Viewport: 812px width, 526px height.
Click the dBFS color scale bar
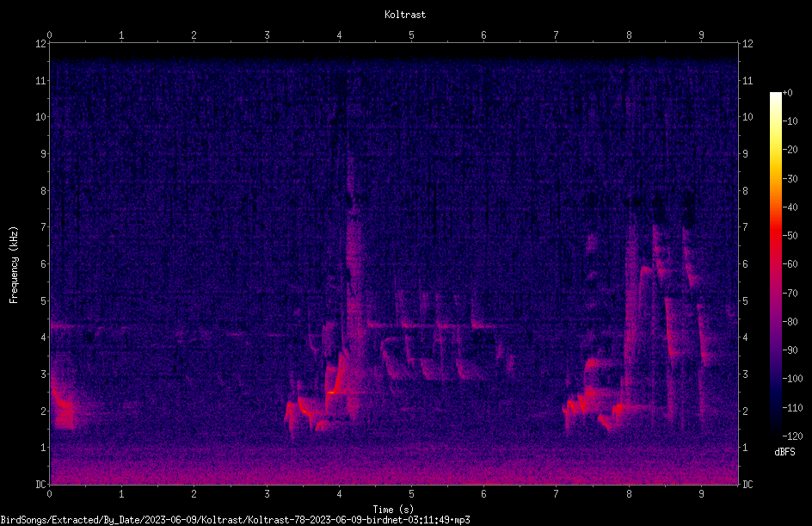point(775,263)
